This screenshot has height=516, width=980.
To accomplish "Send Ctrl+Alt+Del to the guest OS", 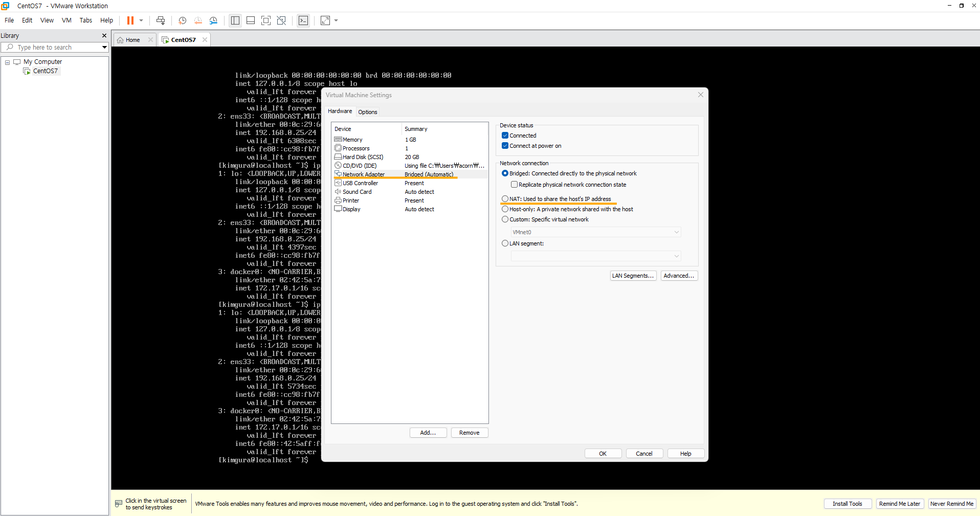I will [x=161, y=20].
